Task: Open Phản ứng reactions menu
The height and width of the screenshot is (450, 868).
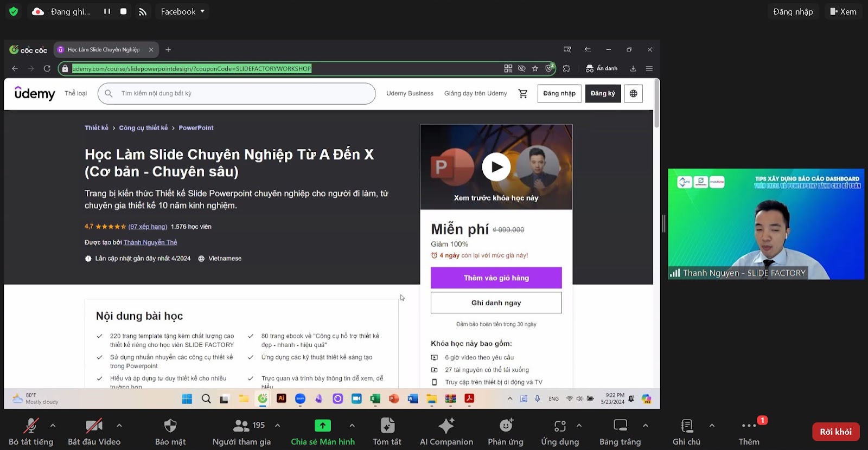Action: click(506, 432)
